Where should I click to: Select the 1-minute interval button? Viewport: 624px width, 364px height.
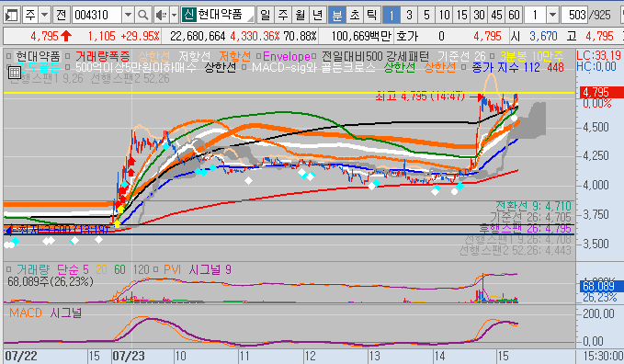(391, 15)
